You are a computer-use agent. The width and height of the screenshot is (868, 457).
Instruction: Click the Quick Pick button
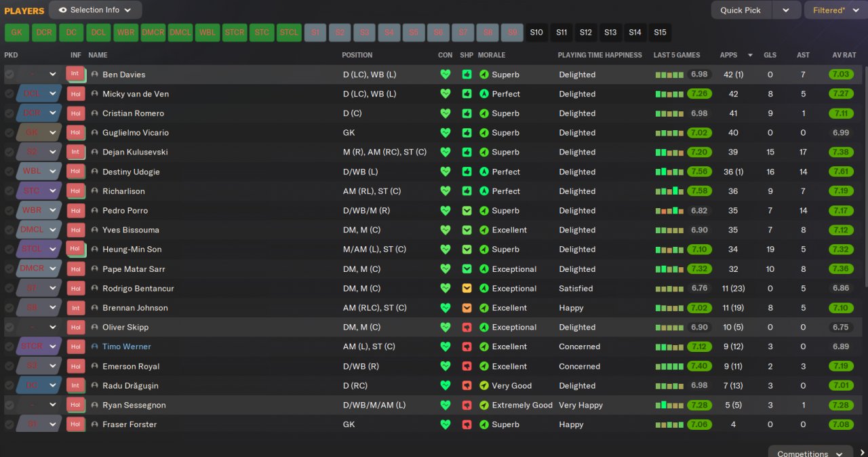[741, 10]
